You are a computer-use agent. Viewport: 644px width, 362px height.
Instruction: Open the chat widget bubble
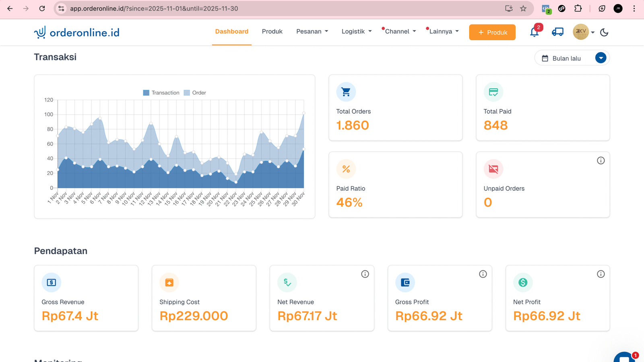(x=625, y=357)
